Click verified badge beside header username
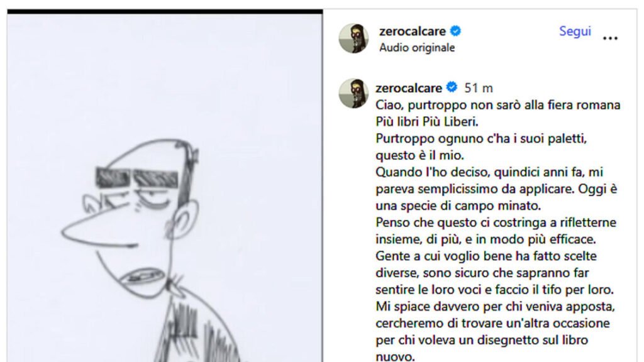This screenshot has height=362, width=644. 455,31
